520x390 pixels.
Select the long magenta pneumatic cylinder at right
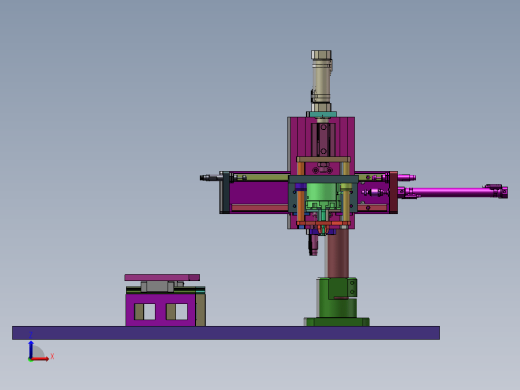click(x=453, y=192)
